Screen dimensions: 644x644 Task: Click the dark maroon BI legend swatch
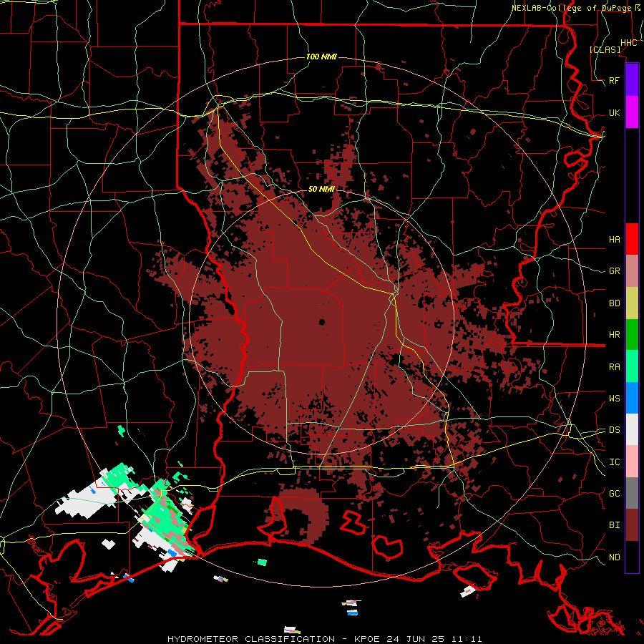coord(632,525)
